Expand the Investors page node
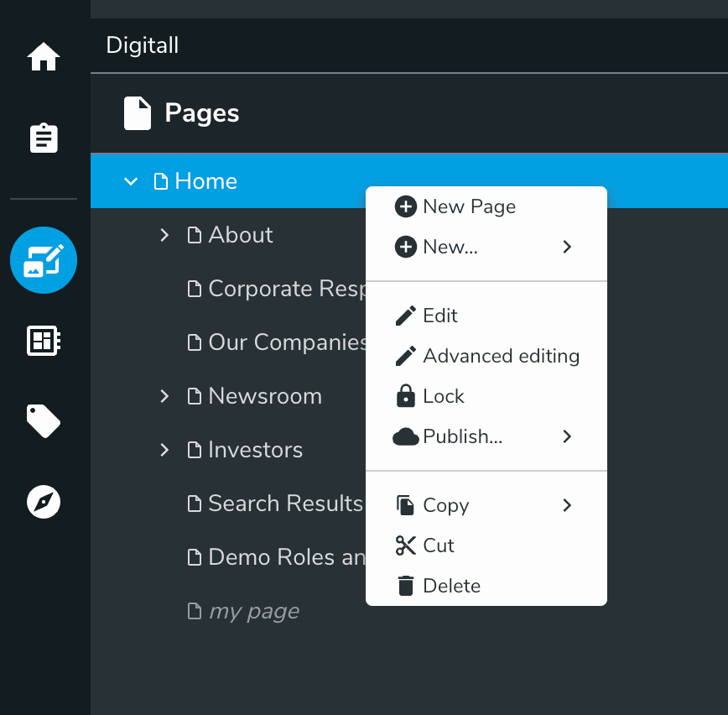The width and height of the screenshot is (728, 715). (164, 450)
